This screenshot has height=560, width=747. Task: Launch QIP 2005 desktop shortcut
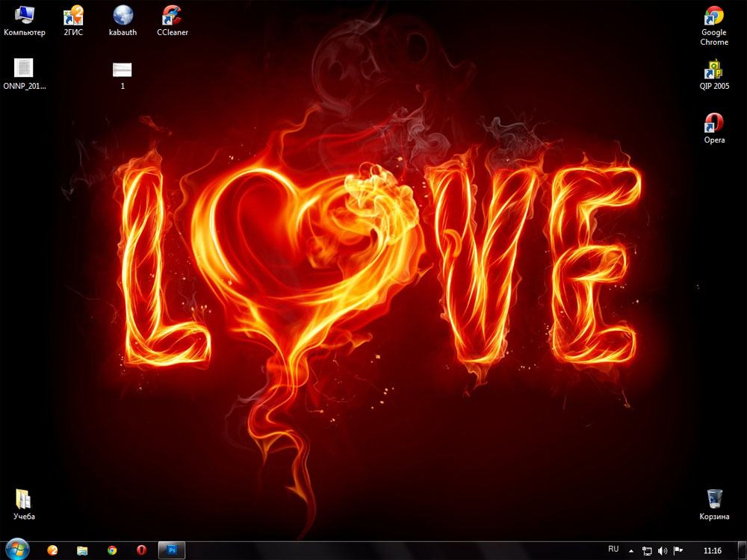[713, 75]
